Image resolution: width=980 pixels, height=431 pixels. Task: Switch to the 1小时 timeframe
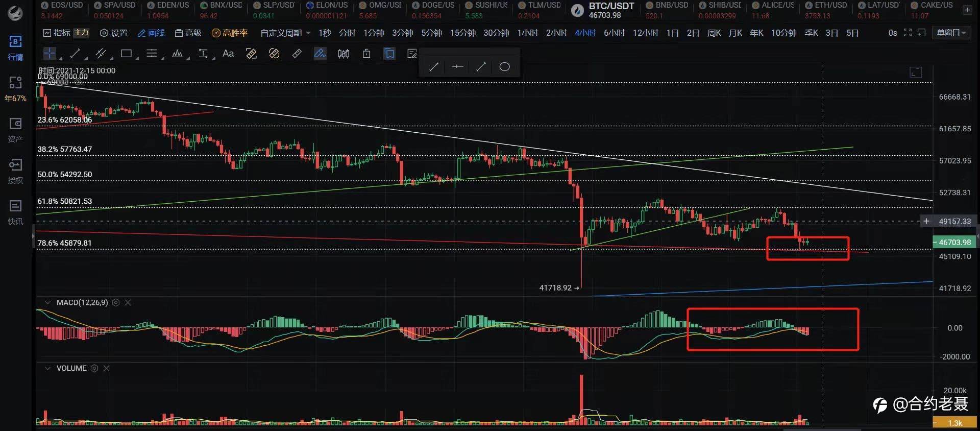pos(527,33)
